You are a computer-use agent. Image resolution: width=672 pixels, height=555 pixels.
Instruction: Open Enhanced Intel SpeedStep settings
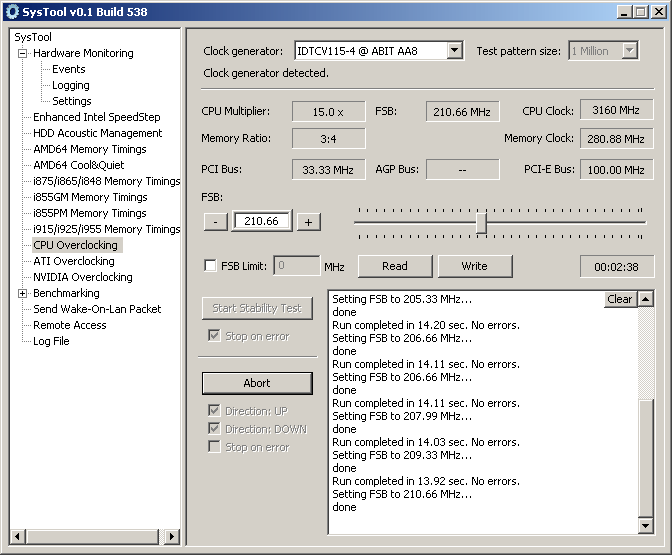[97, 117]
